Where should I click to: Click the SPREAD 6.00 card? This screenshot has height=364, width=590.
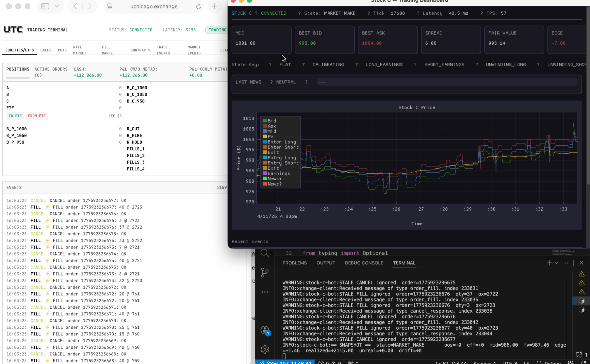click(451, 40)
